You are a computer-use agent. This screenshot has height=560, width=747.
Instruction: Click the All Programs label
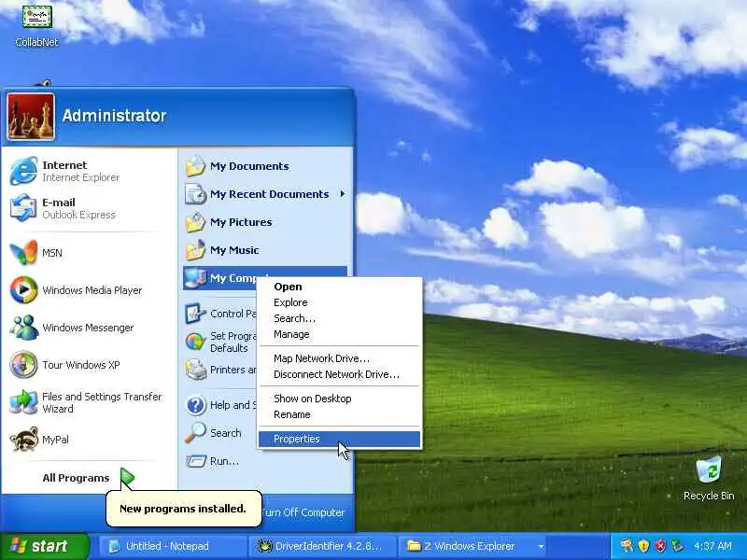pos(76,478)
